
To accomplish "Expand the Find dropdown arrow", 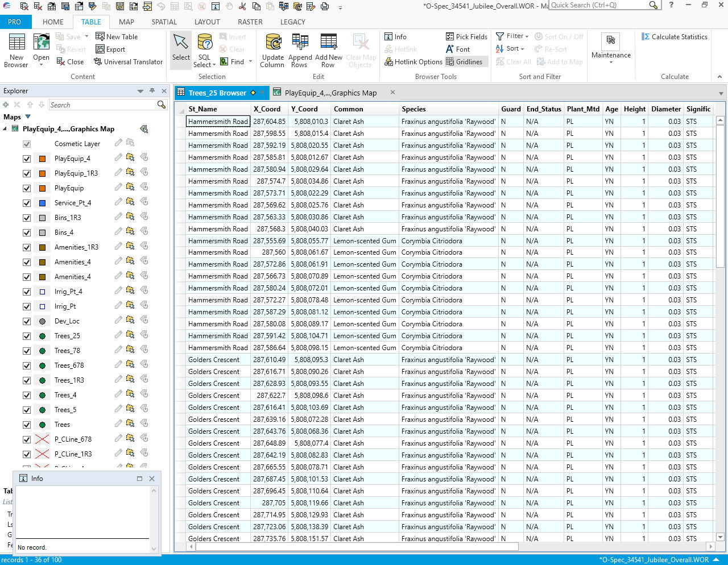I will pyautogui.click(x=250, y=61).
